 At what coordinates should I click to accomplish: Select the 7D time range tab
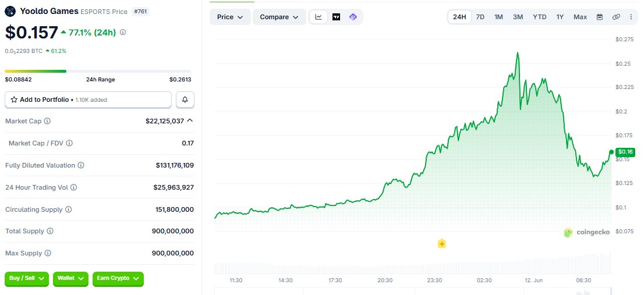[480, 17]
